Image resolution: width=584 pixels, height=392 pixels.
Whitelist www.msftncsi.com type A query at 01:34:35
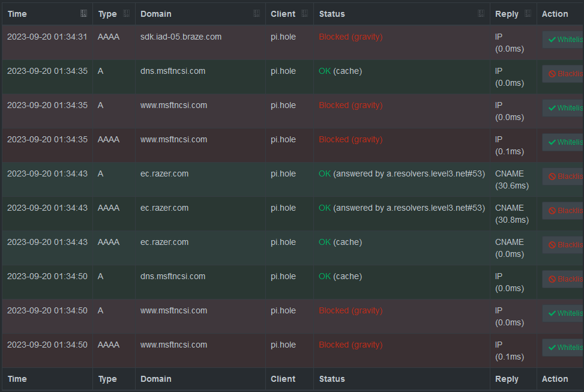(563, 108)
